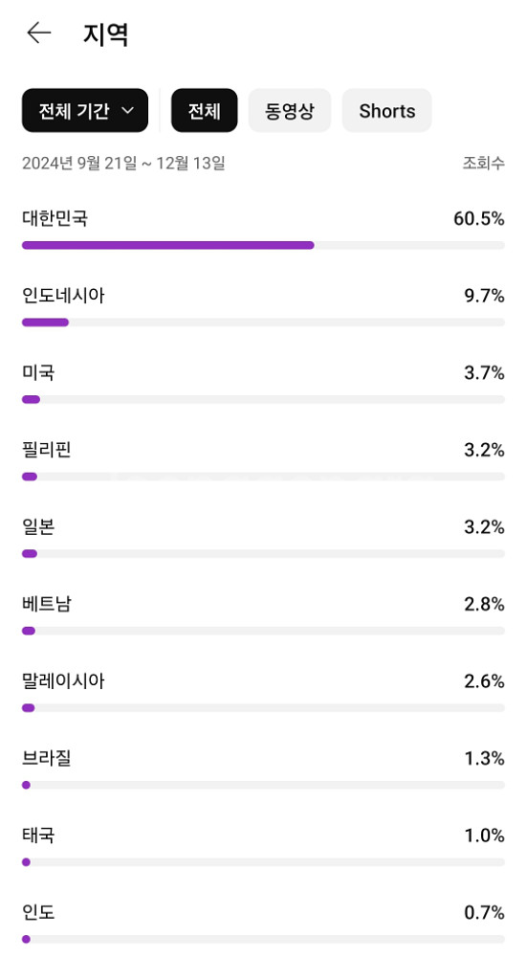527x980 pixels.
Task: Open the 전체 기간 period dropdown
Action: 85,111
